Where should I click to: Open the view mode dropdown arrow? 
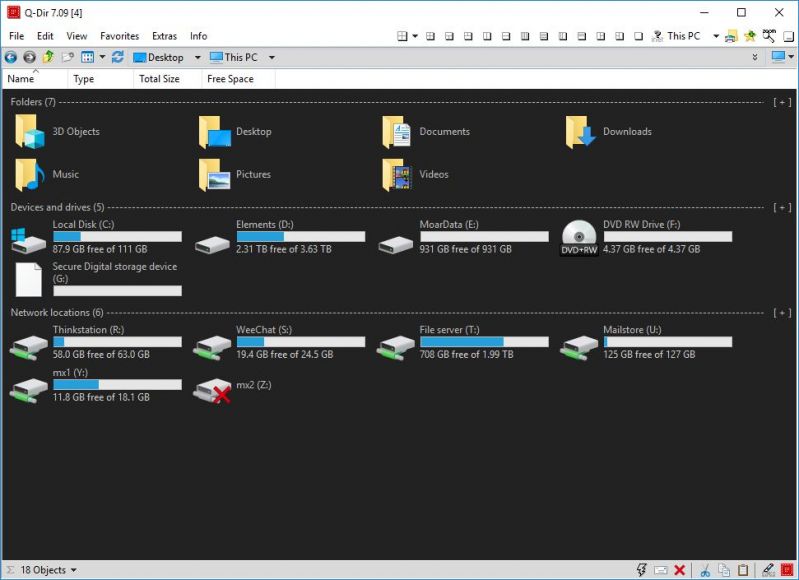click(102, 58)
